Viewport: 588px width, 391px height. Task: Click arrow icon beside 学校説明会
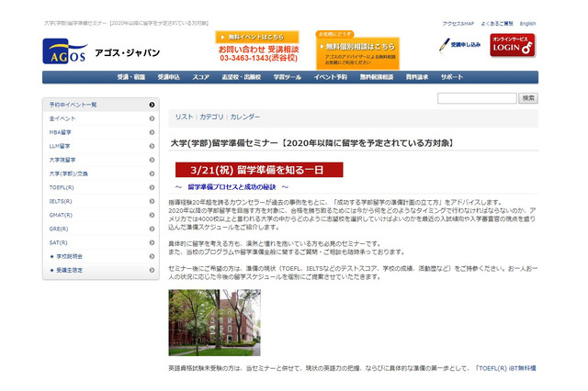(152, 257)
